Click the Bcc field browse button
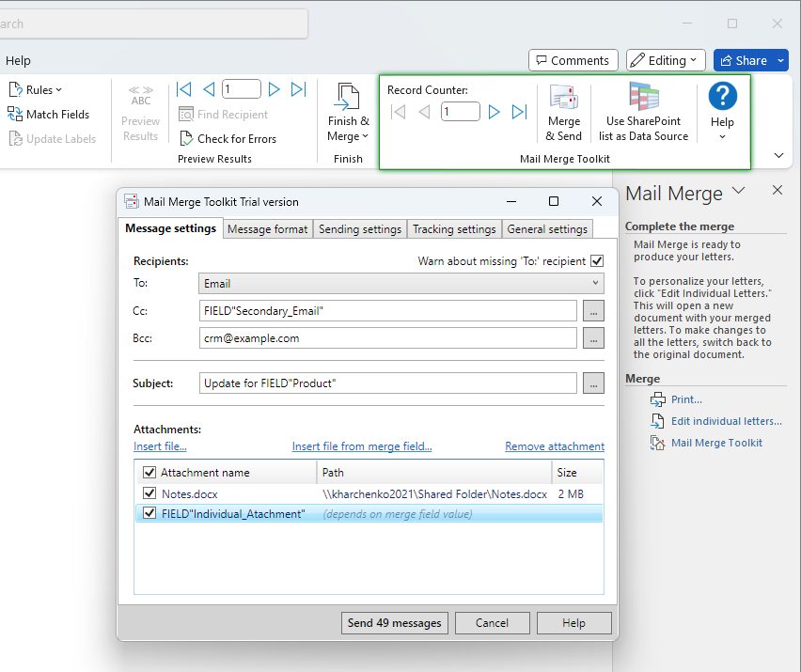 pos(593,338)
